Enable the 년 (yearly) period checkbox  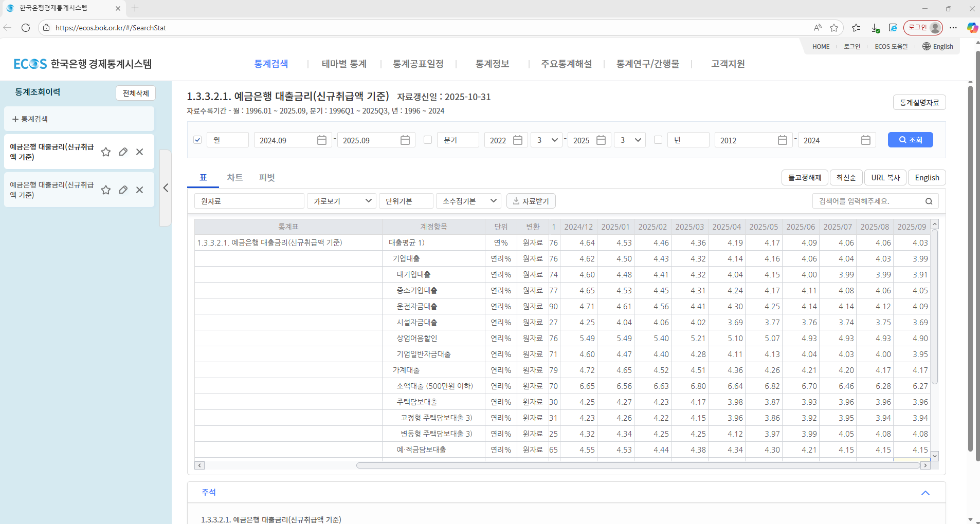tap(658, 140)
